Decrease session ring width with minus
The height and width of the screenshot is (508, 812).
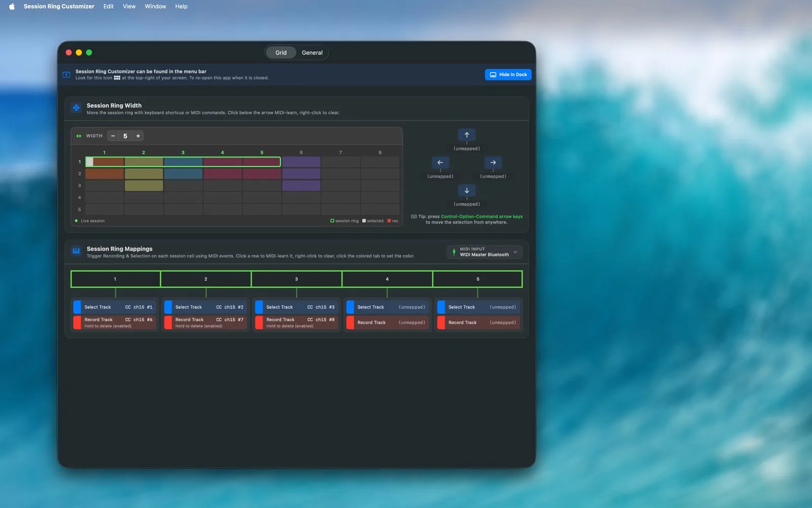[x=113, y=136]
